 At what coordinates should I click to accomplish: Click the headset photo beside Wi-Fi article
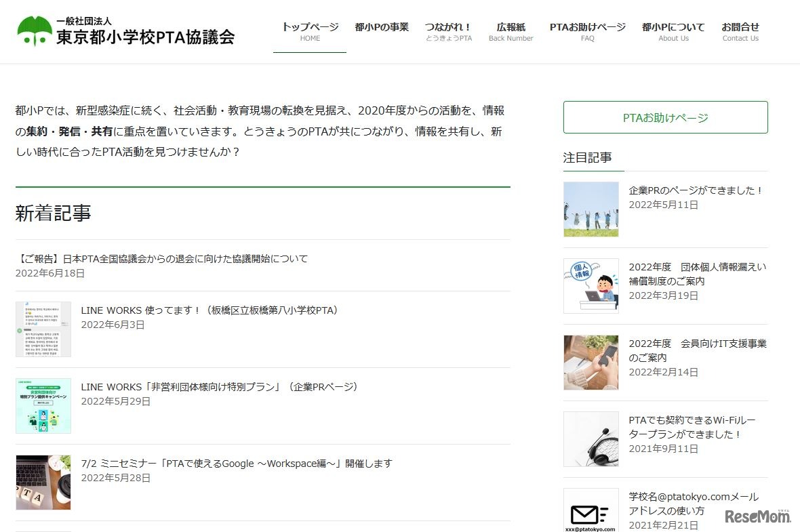pos(591,439)
